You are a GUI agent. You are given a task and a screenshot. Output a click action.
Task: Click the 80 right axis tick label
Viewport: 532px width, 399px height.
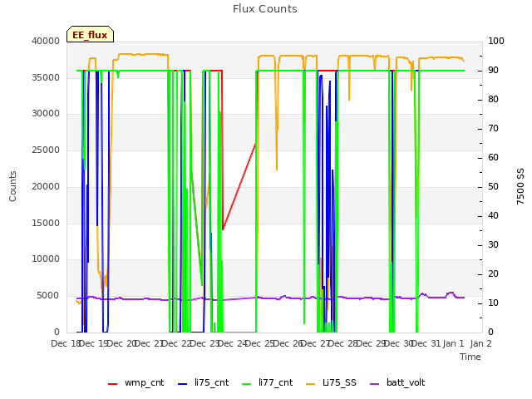coord(493,100)
